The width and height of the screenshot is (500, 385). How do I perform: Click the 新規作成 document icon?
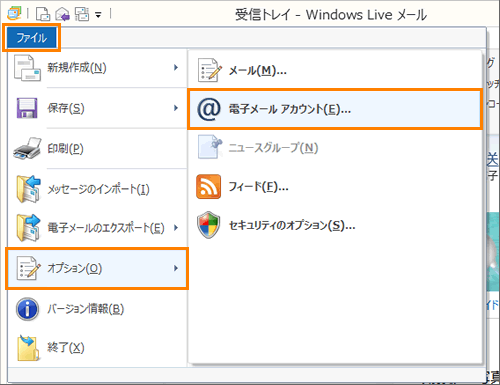tap(27, 68)
